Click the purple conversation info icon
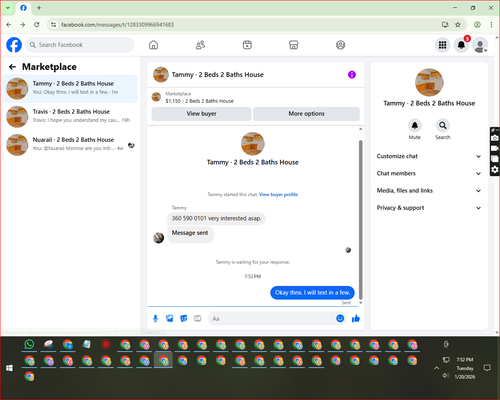 click(352, 75)
